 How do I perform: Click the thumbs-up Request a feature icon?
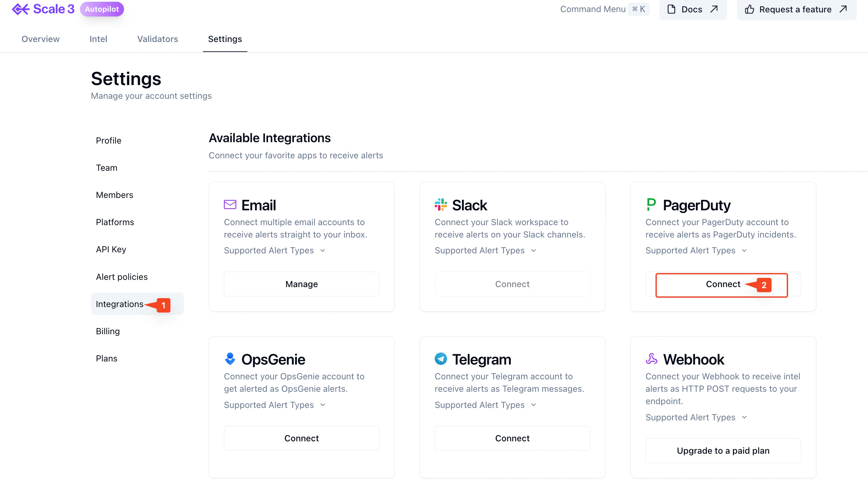(749, 9)
